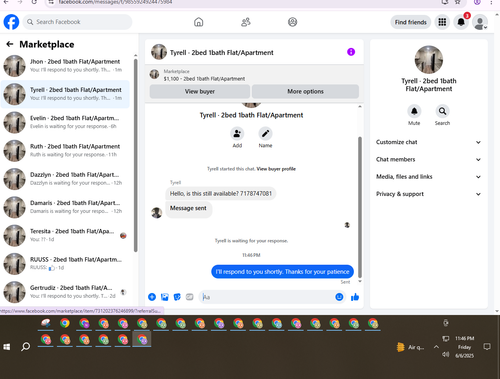Screen dimensions: 500x379
Task: Choose a sticker icon in composer
Action: click(x=177, y=297)
